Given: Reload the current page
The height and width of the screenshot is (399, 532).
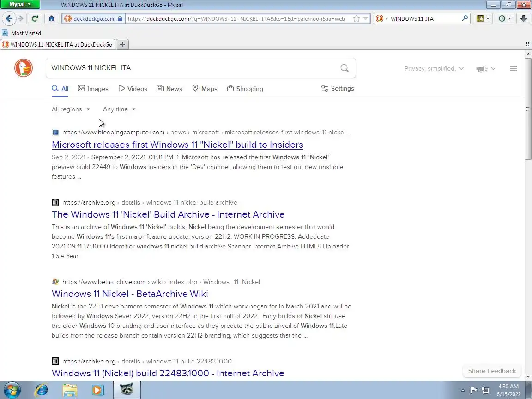Looking at the screenshot, I should pos(35,18).
